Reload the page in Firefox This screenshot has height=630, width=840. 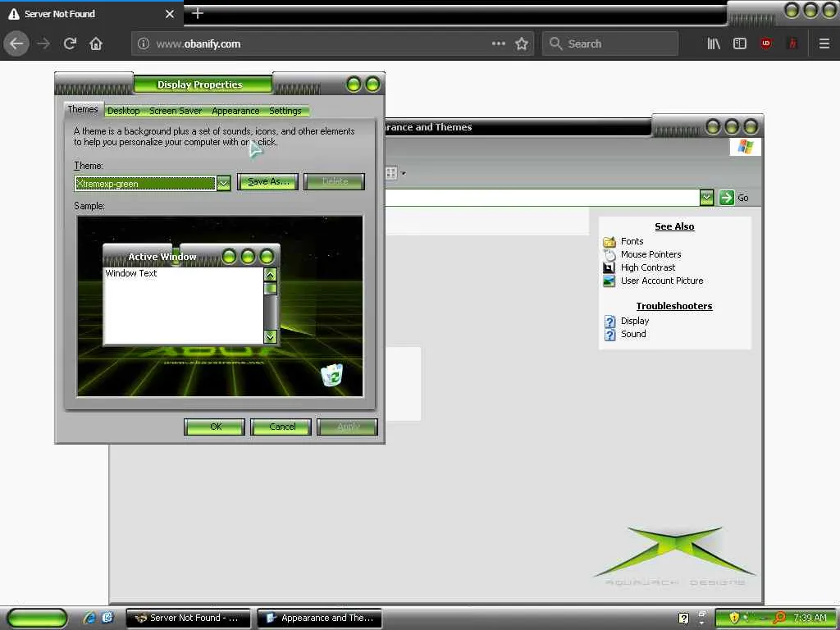70,43
